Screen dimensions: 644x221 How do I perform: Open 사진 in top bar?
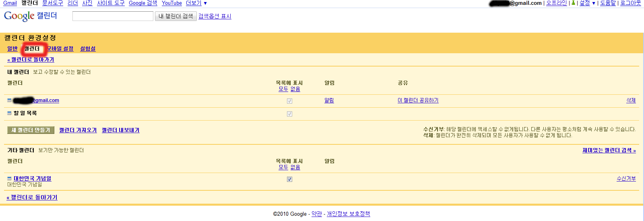click(87, 3)
